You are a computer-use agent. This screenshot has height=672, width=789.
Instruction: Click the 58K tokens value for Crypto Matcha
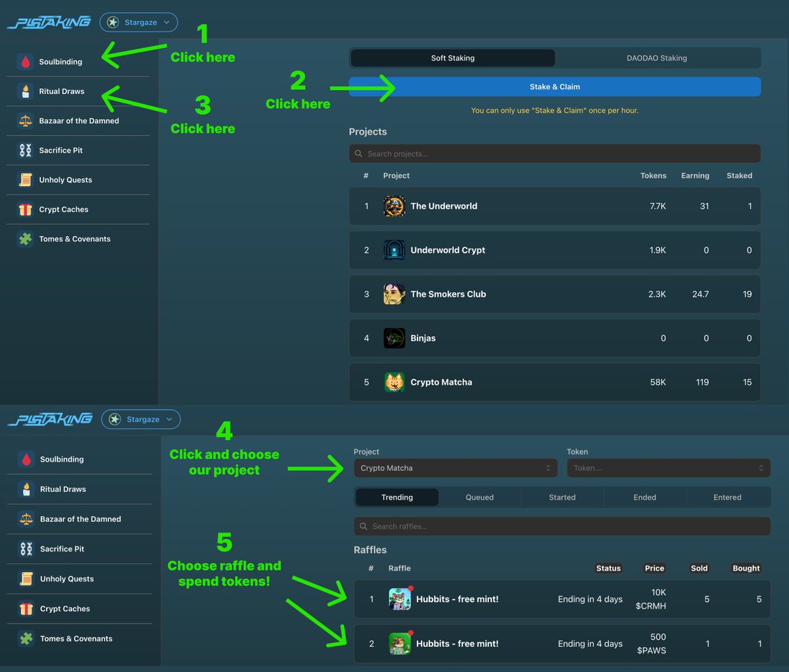[x=658, y=382]
